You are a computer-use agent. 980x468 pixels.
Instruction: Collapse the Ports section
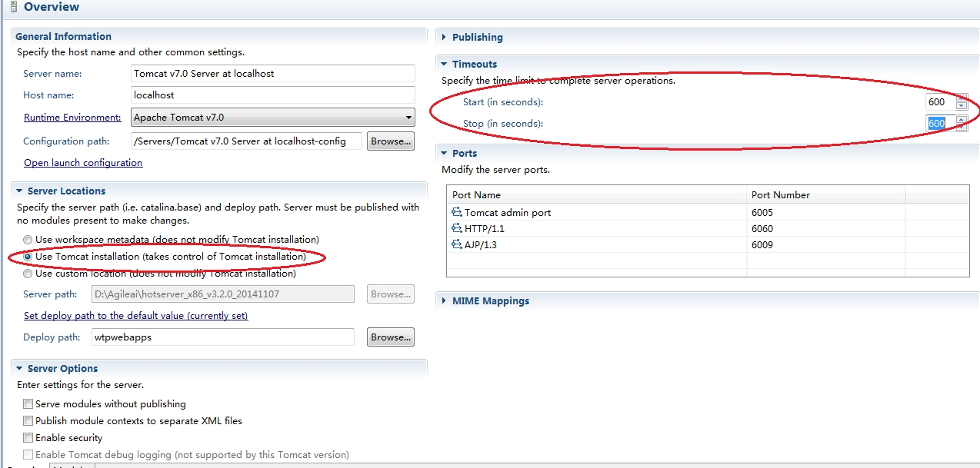point(445,153)
